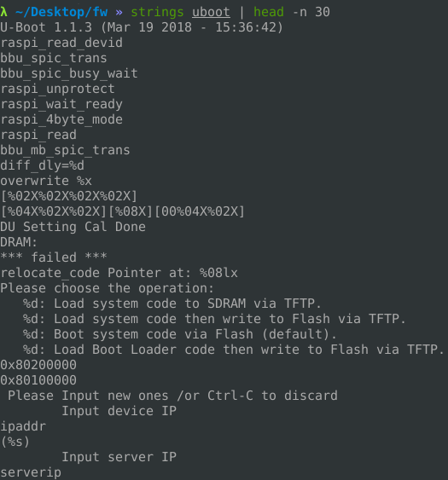This screenshot has width=448, height=480.
Task: Click Boot system code via Flash line
Action: [180, 334]
